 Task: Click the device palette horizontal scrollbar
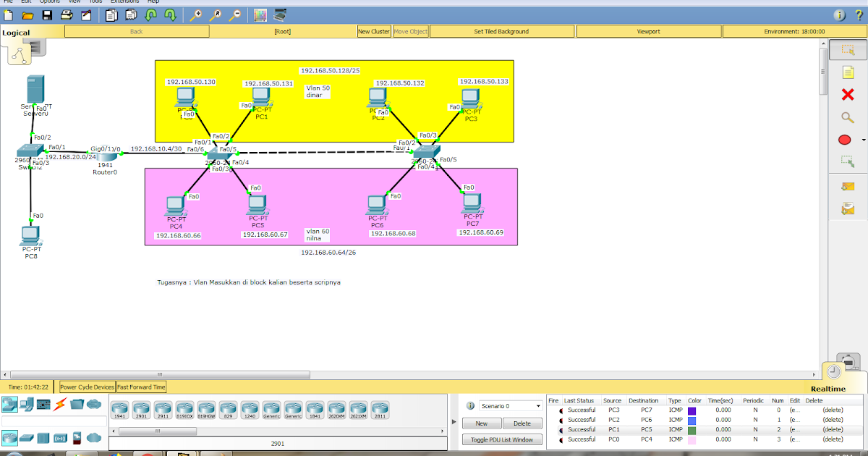click(x=157, y=430)
